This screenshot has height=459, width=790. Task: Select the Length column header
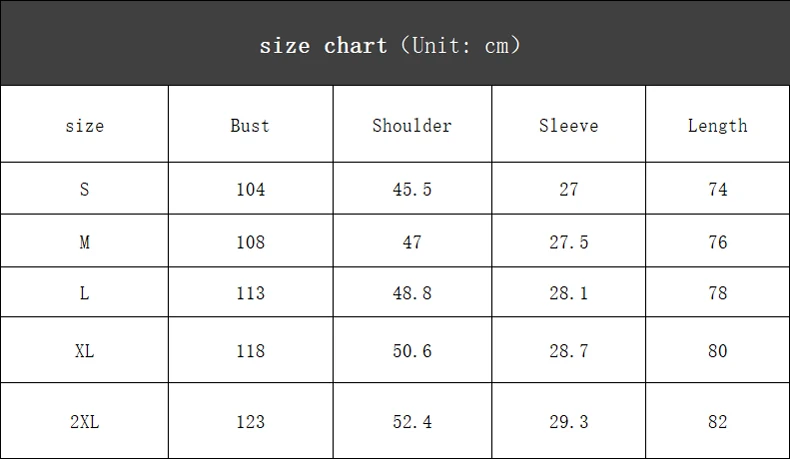(x=717, y=126)
